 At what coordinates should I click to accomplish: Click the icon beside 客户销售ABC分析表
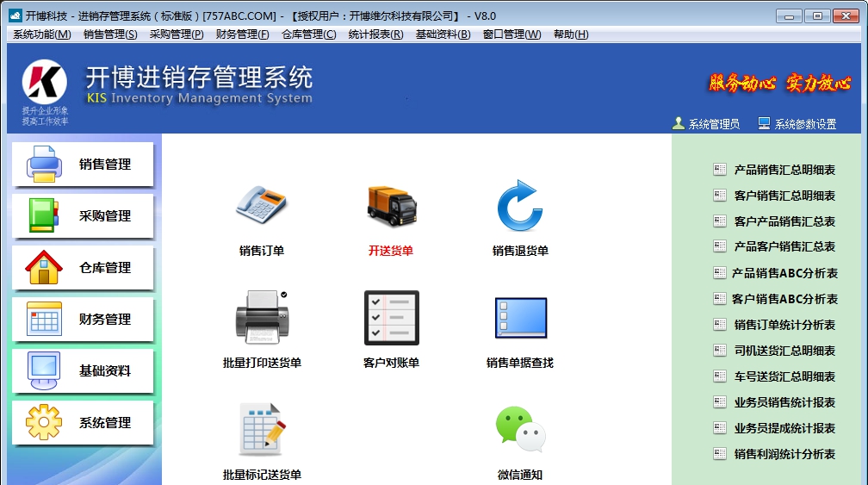[x=720, y=299]
